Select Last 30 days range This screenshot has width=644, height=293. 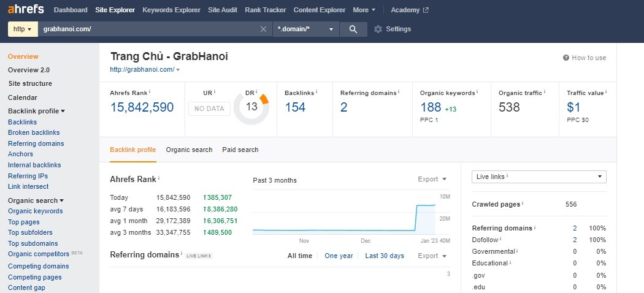click(385, 256)
